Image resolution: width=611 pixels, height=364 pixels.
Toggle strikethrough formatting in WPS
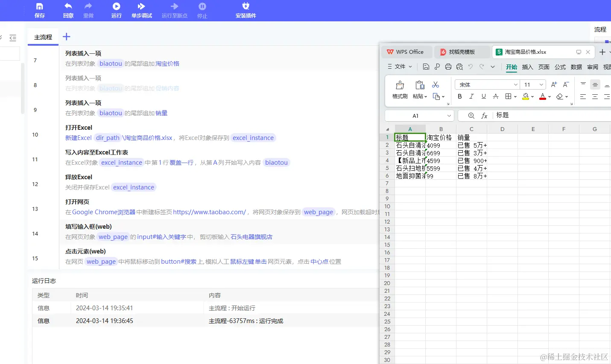tap(496, 96)
